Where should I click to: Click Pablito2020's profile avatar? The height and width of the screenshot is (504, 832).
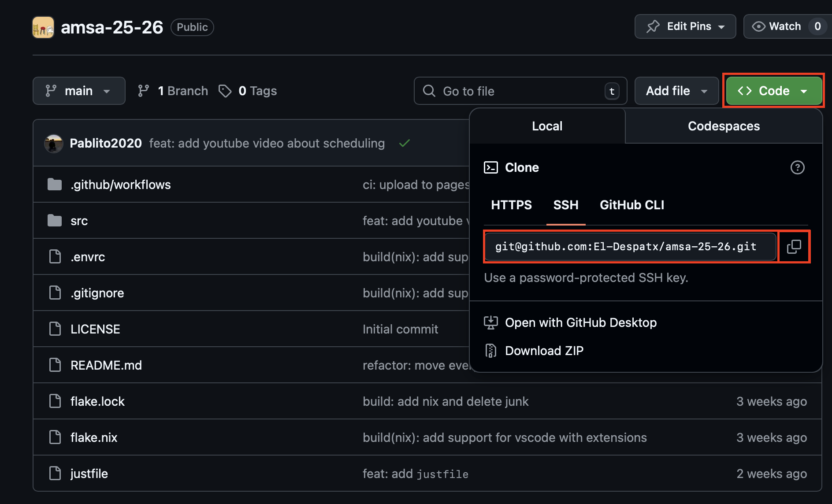tap(54, 144)
